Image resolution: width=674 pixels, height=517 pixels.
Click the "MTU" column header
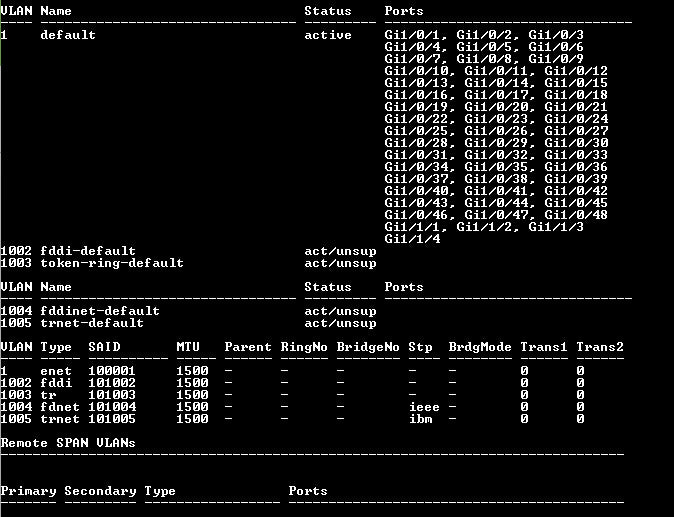tap(188, 347)
